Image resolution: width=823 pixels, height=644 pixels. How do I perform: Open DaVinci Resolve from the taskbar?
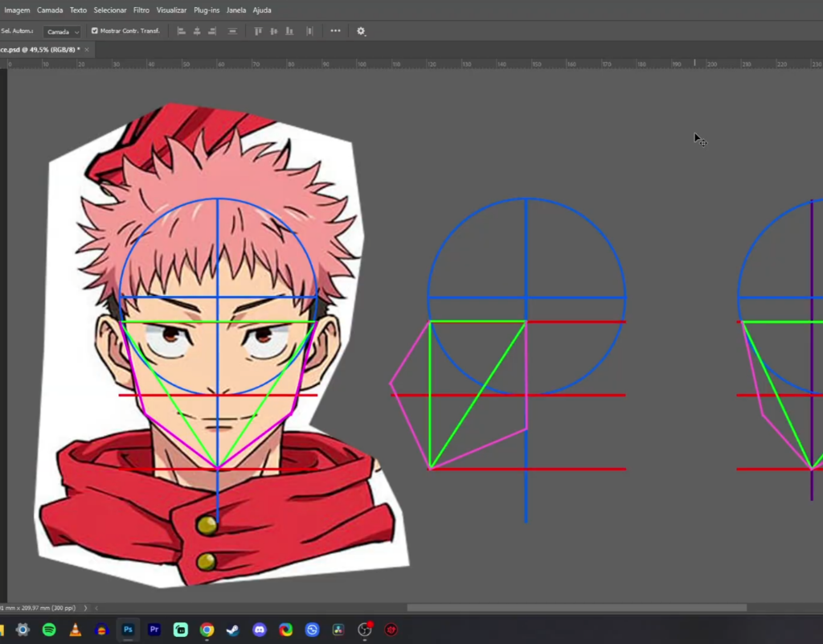[x=338, y=630]
